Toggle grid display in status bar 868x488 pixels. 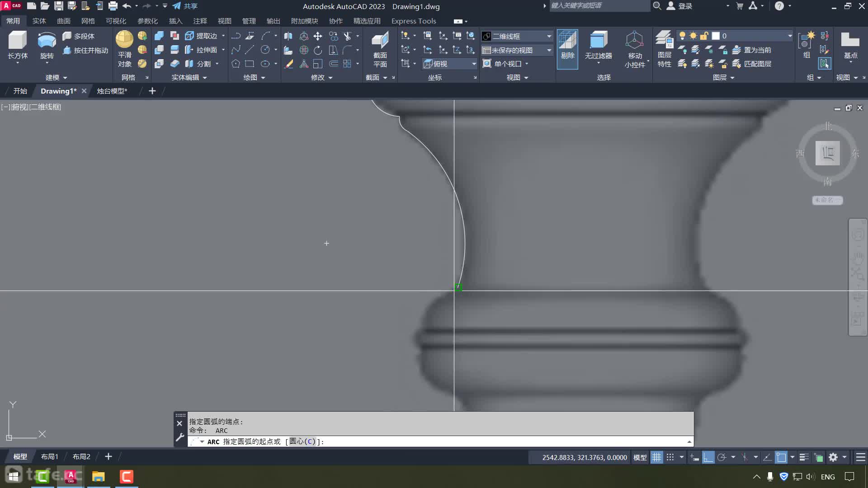coord(656,457)
